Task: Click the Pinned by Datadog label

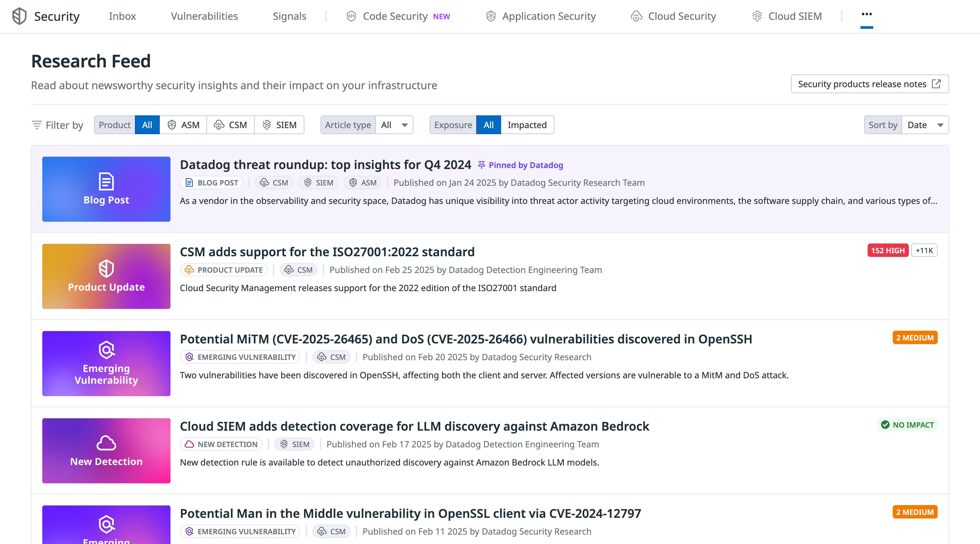Action: 526,165
